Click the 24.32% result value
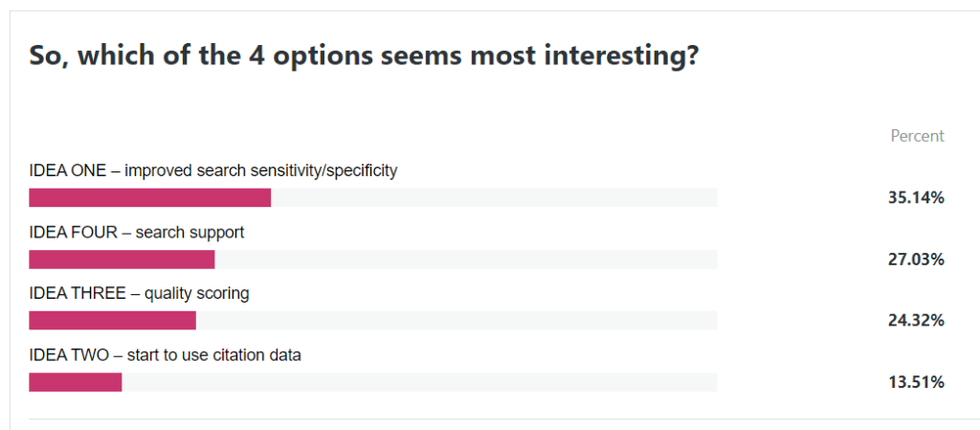Screen dimensions: 980x430 tap(917, 321)
